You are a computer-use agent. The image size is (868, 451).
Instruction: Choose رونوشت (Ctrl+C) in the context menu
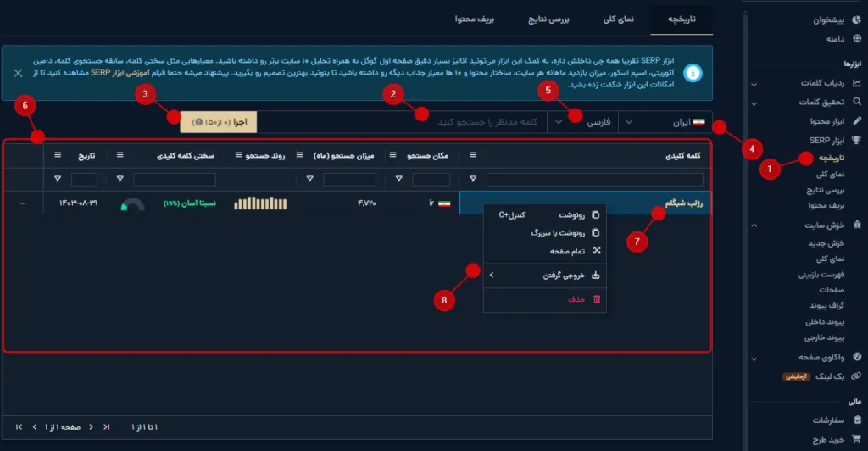545,214
